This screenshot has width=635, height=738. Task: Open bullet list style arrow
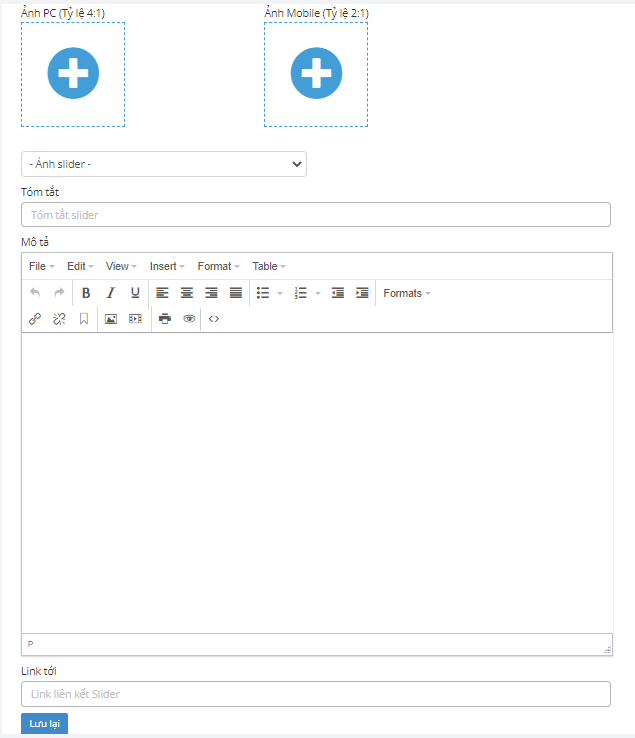(x=280, y=293)
